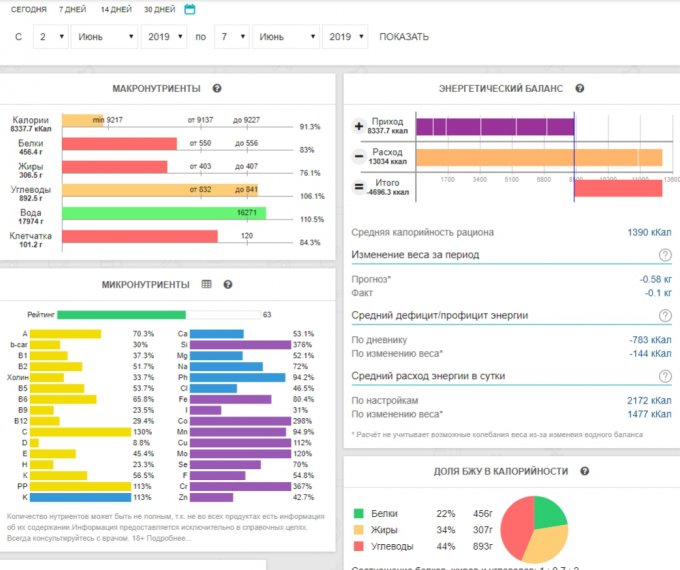Toggle the plus button next to Приход
The width and height of the screenshot is (680, 570).
pyautogui.click(x=359, y=127)
